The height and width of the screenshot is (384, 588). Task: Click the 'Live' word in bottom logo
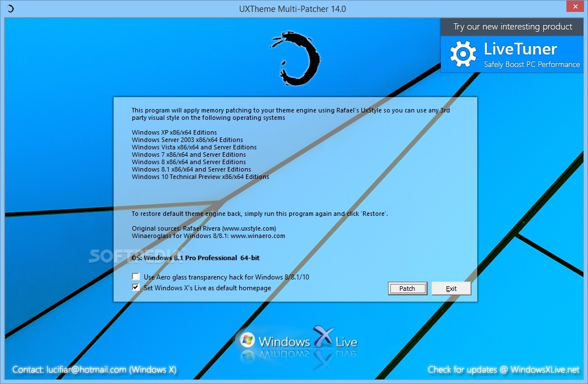(347, 342)
